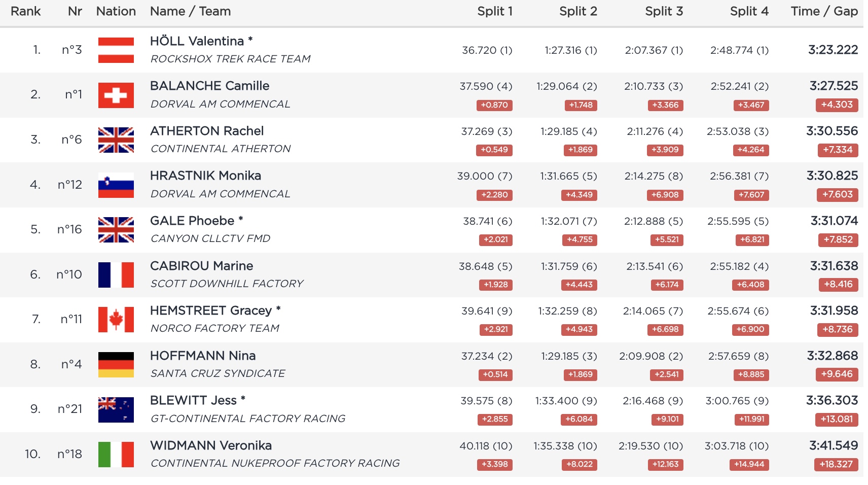Image resolution: width=868 pixels, height=485 pixels.
Task: Sort by the Split 1 column header
Action: click(495, 11)
